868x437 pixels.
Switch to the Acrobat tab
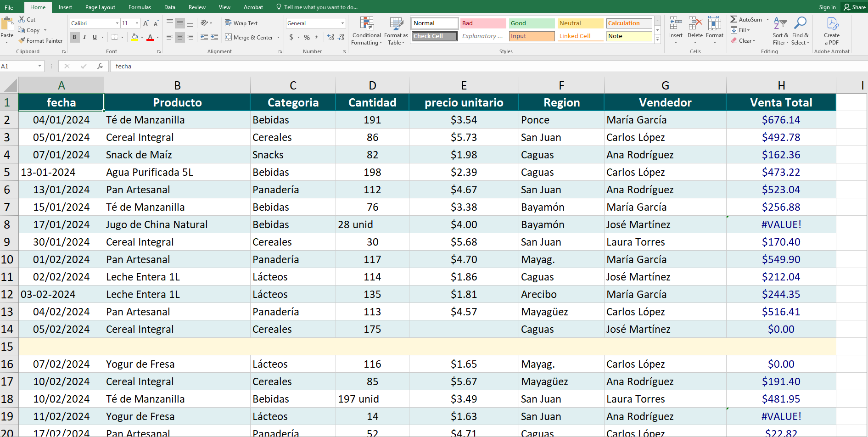[253, 7]
